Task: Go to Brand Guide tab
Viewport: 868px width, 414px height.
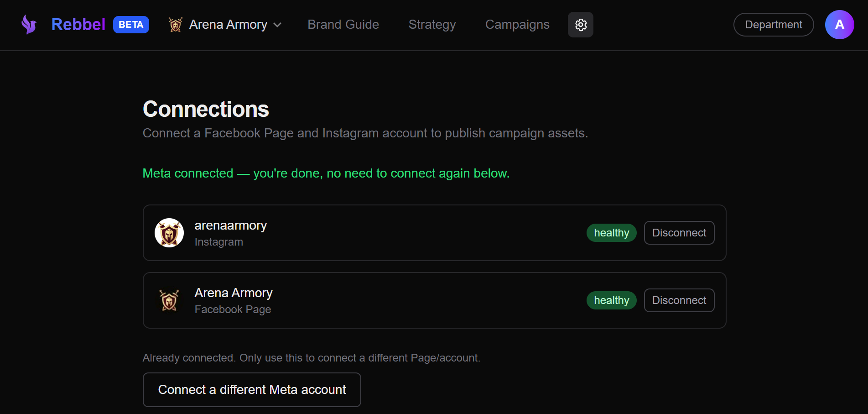Action: [343, 25]
